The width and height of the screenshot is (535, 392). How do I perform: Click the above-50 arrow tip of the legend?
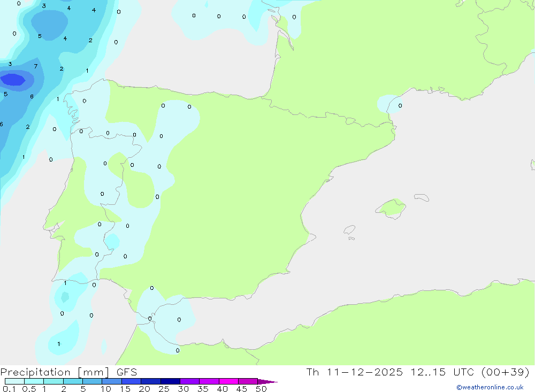pos(267,382)
